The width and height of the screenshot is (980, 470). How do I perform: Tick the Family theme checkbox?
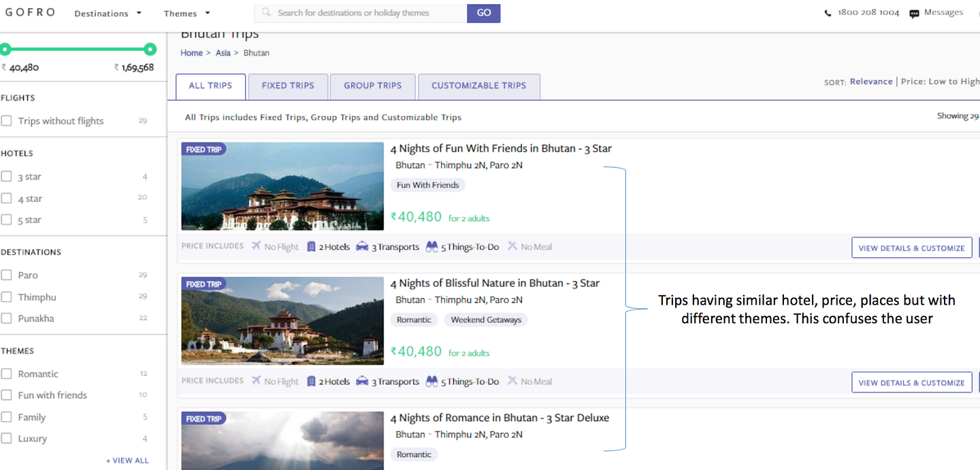point(7,417)
